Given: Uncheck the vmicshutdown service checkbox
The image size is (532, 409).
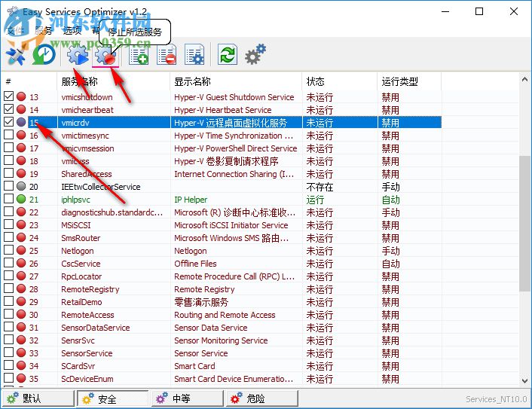Looking at the screenshot, I should [x=9, y=96].
